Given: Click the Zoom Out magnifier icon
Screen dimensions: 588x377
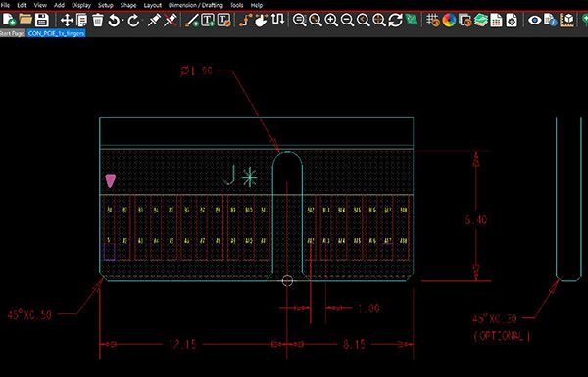Looking at the screenshot, I should pyautogui.click(x=347, y=20).
